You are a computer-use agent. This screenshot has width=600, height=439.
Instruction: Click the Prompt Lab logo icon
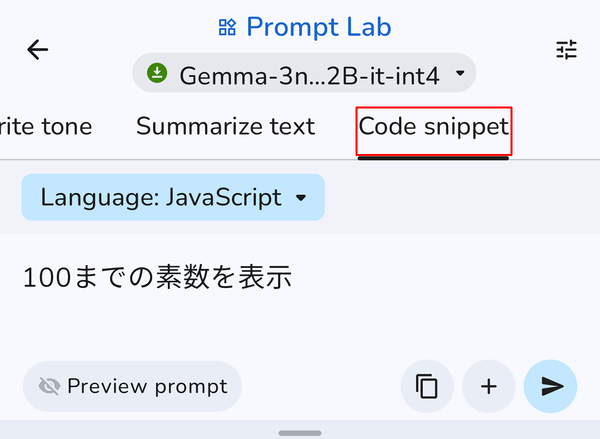tap(227, 27)
